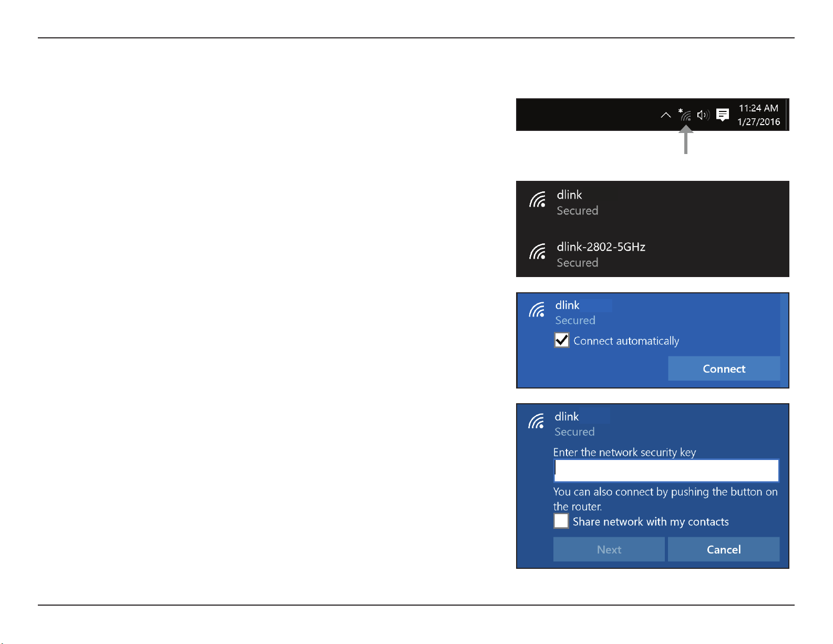The width and height of the screenshot is (833, 644).
Task: Open the Action Center notification icon
Action: (723, 115)
